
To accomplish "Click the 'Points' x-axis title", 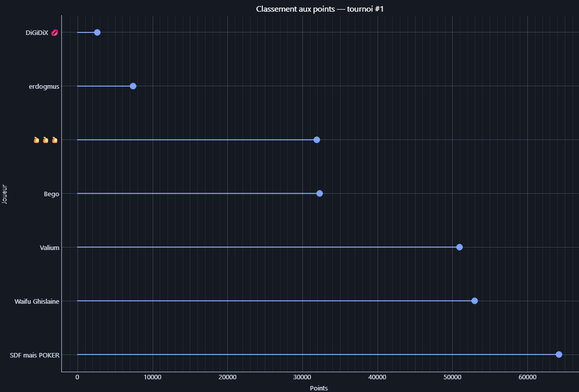I will point(319,388).
